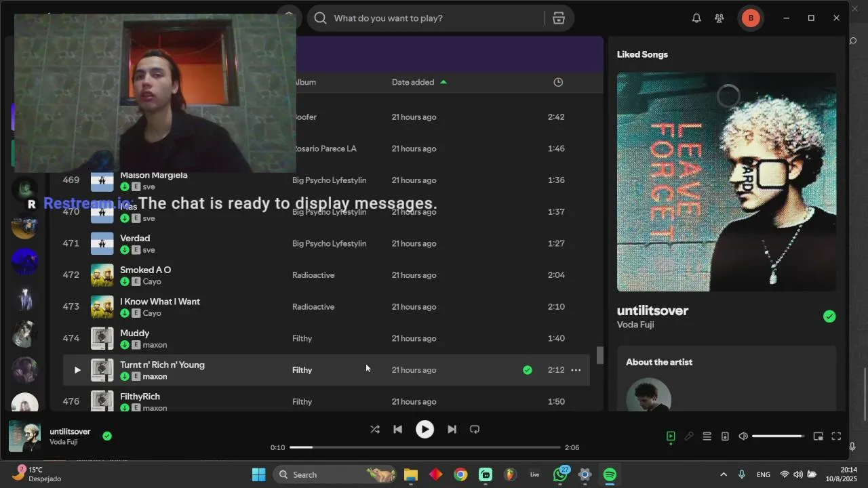Switch Spotify to full screen
The image size is (868, 488).
tap(836, 436)
